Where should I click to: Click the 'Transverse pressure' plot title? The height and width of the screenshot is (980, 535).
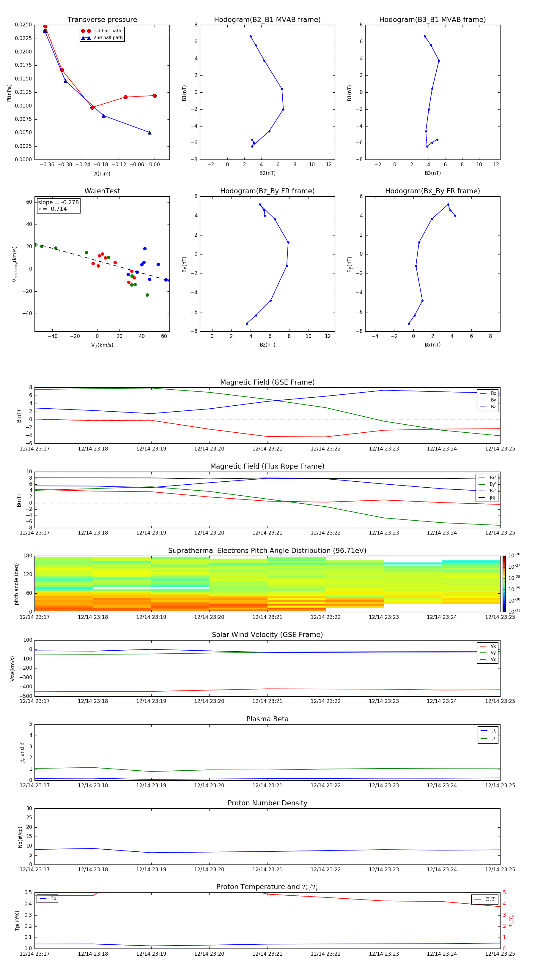102,20
